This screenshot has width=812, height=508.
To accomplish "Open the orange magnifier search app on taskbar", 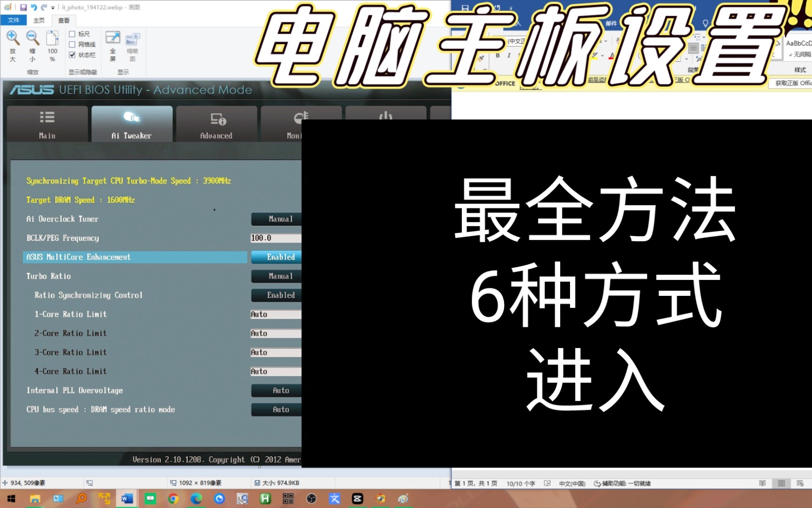I will [x=82, y=499].
